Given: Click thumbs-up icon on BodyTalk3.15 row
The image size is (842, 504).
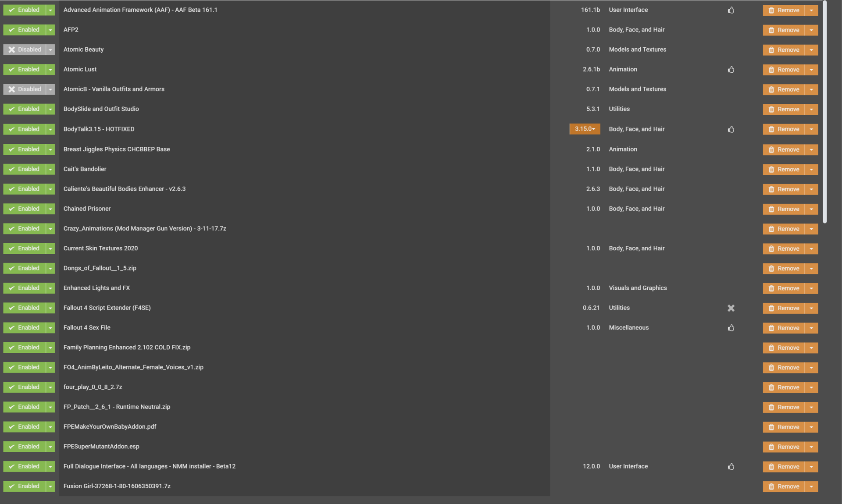Looking at the screenshot, I should (731, 129).
